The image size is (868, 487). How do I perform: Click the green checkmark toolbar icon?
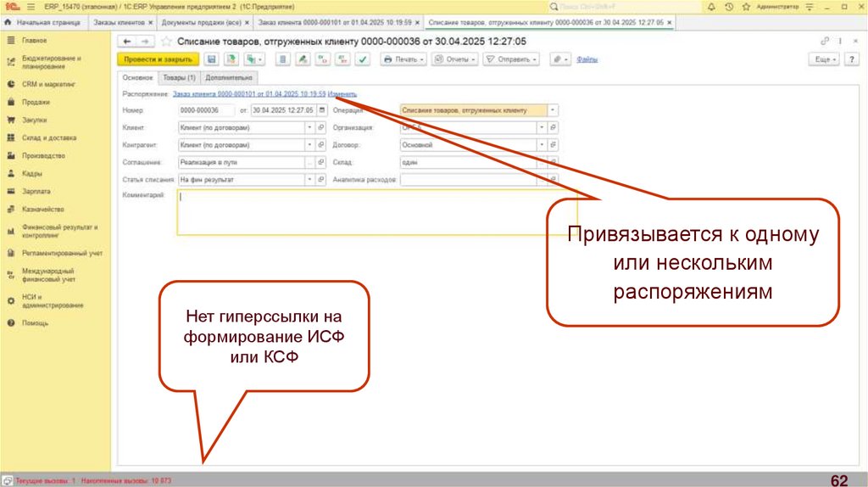coord(363,59)
